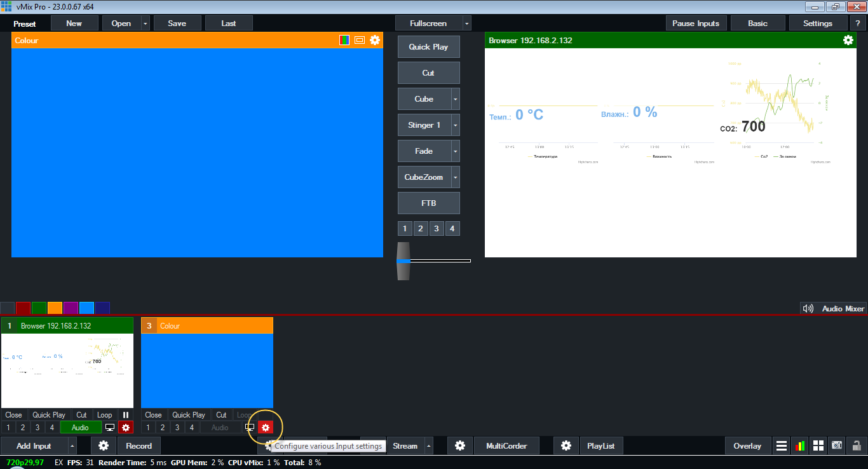
Task: Toggle Loop on Browser input 1
Action: [x=104, y=415]
